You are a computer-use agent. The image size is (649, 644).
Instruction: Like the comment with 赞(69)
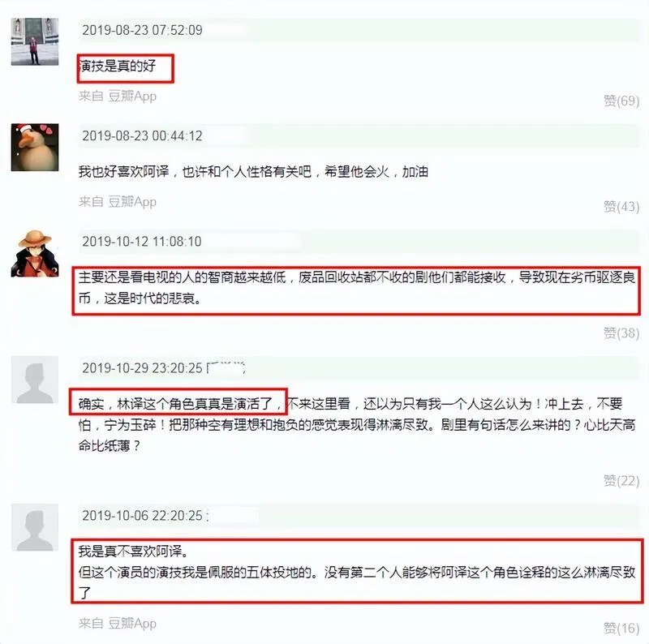pos(621,101)
